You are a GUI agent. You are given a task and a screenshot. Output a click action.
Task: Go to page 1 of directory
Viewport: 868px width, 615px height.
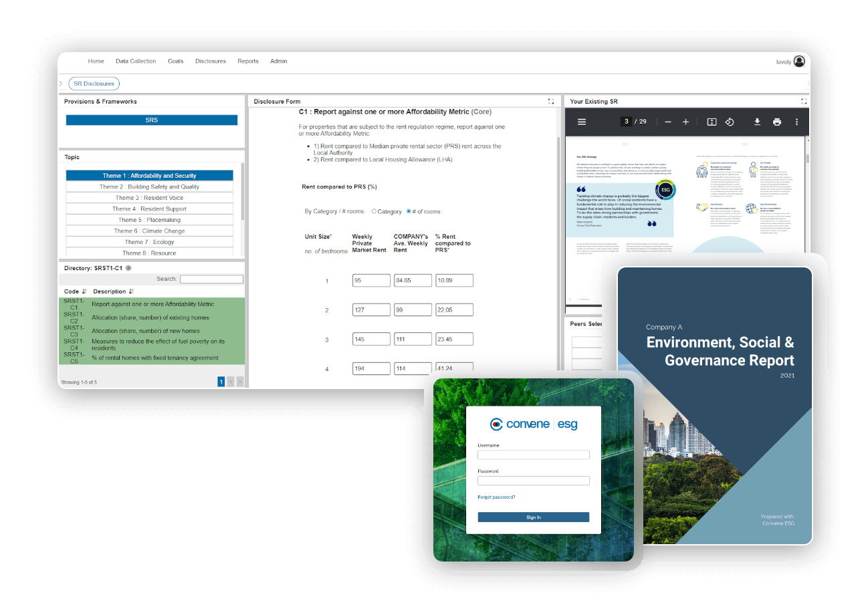[221, 382]
